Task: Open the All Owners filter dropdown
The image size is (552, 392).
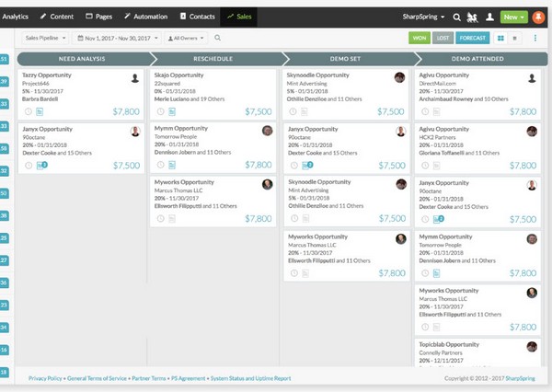Action: click(186, 38)
